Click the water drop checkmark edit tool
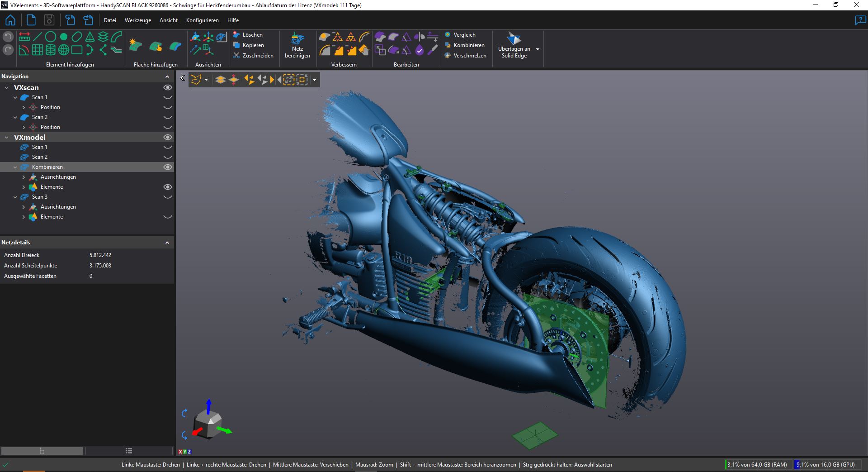868x472 pixels. [420, 50]
